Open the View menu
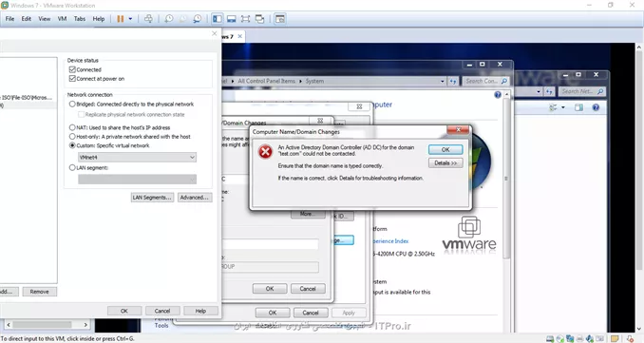The width and height of the screenshot is (644, 343). (x=45, y=19)
